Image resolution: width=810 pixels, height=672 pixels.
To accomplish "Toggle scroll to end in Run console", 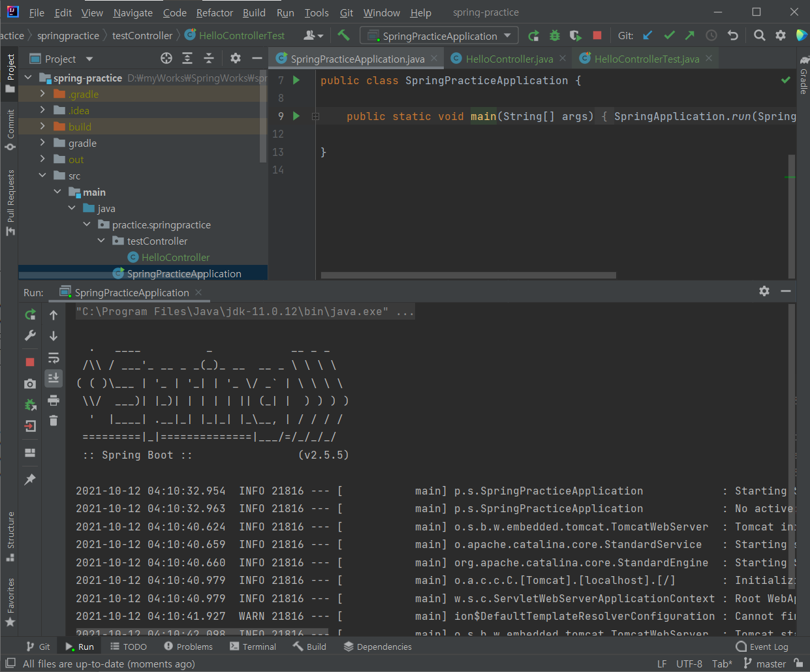I will point(54,378).
